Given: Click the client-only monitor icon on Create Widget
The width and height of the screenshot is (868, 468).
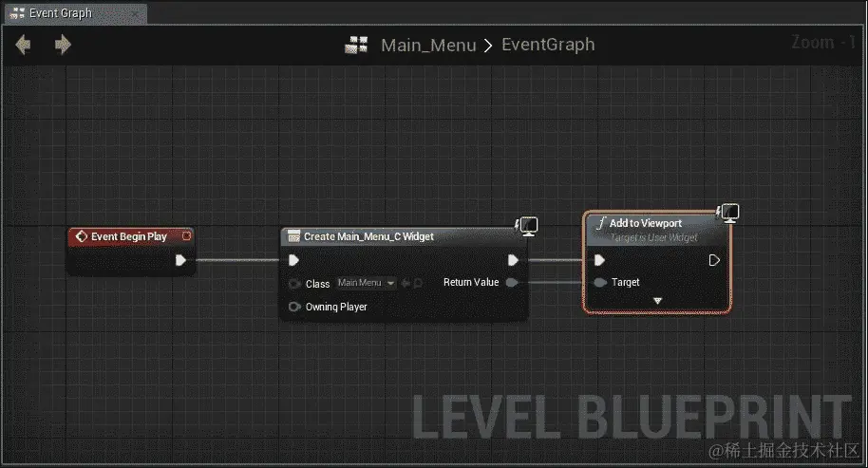Looking at the screenshot, I should [526, 226].
